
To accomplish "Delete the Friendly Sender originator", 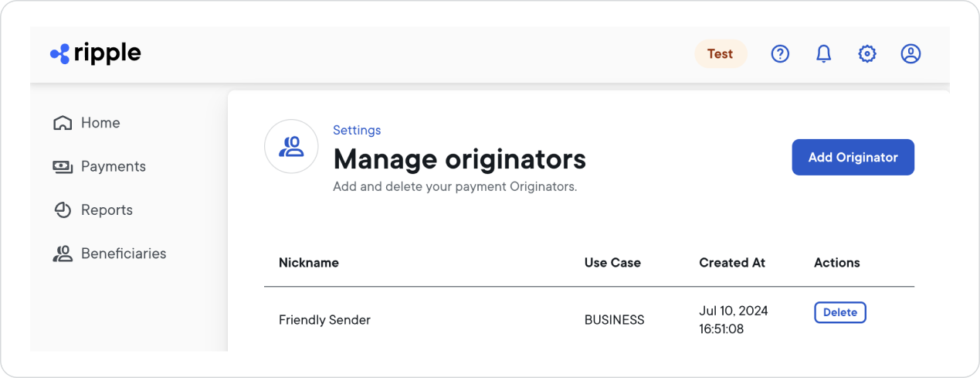I will (839, 312).
